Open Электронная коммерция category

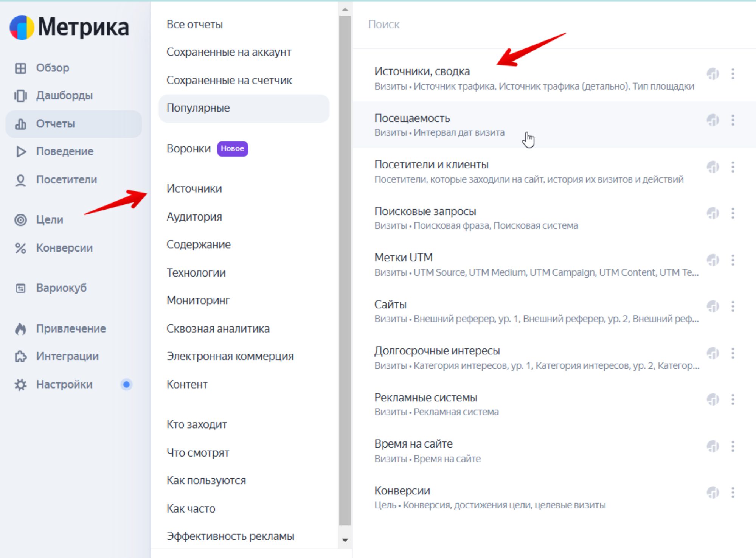[x=230, y=356]
